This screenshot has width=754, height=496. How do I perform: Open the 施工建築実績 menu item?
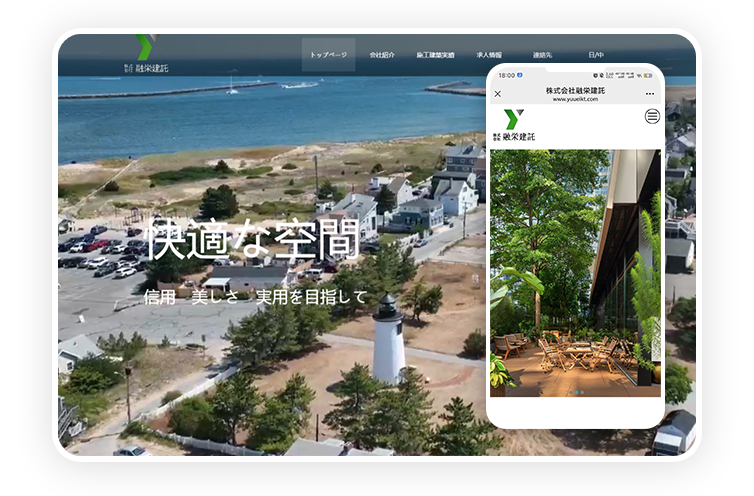click(435, 55)
